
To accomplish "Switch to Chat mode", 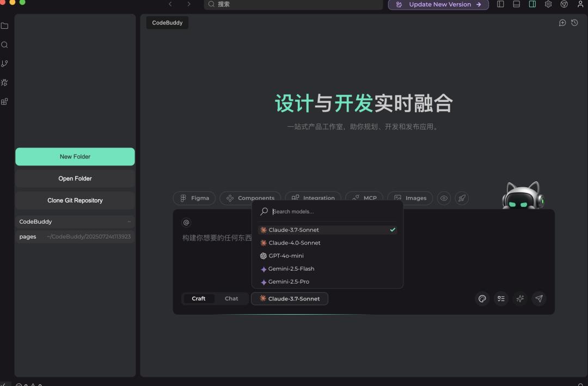I will [231, 298].
